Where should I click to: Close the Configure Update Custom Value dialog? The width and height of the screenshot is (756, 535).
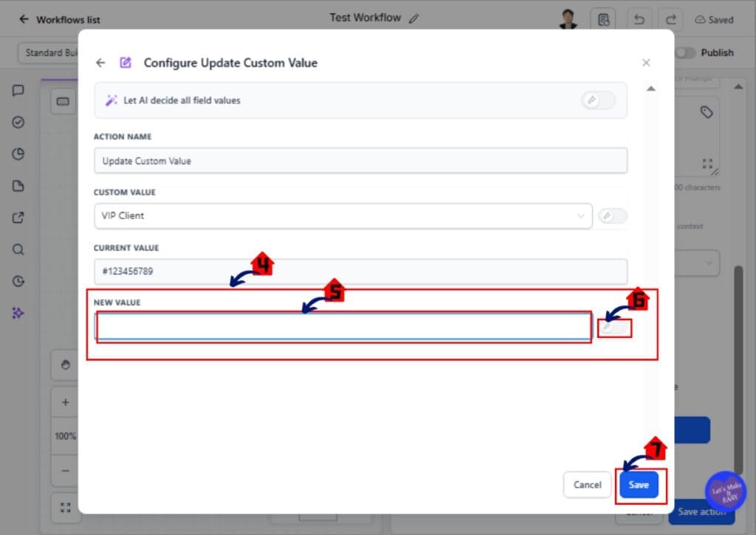click(x=646, y=63)
